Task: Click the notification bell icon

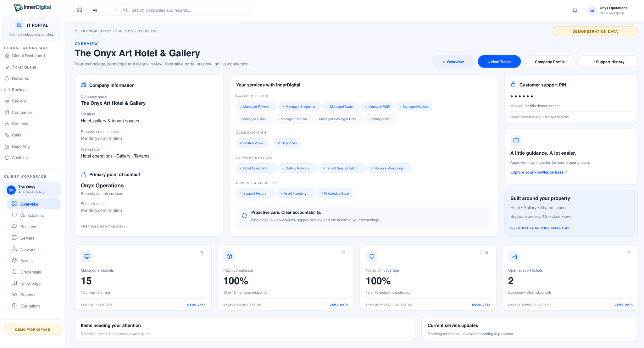Action: click(575, 10)
